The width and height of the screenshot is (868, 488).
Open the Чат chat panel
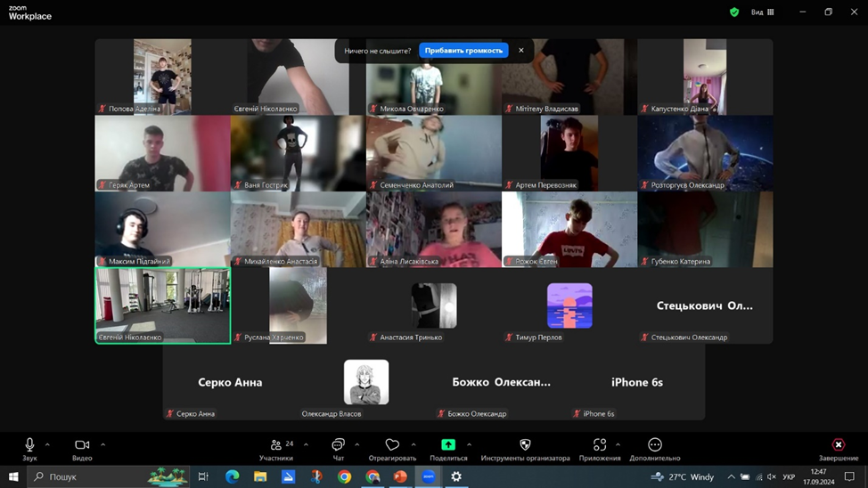tap(338, 449)
